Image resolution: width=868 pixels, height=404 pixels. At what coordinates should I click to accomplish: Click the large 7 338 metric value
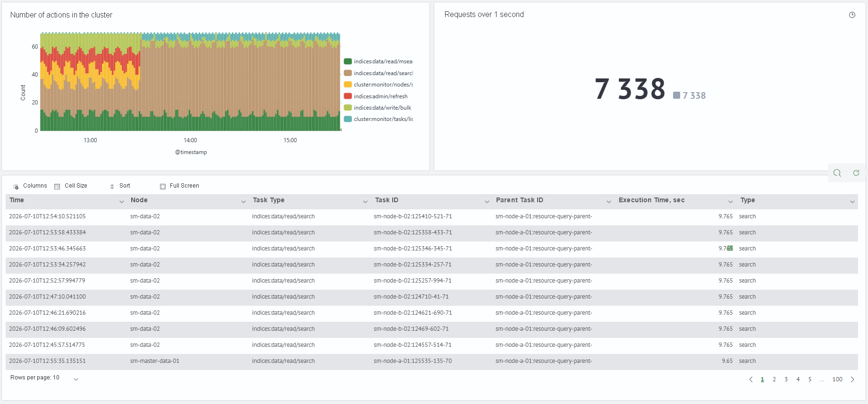point(630,89)
